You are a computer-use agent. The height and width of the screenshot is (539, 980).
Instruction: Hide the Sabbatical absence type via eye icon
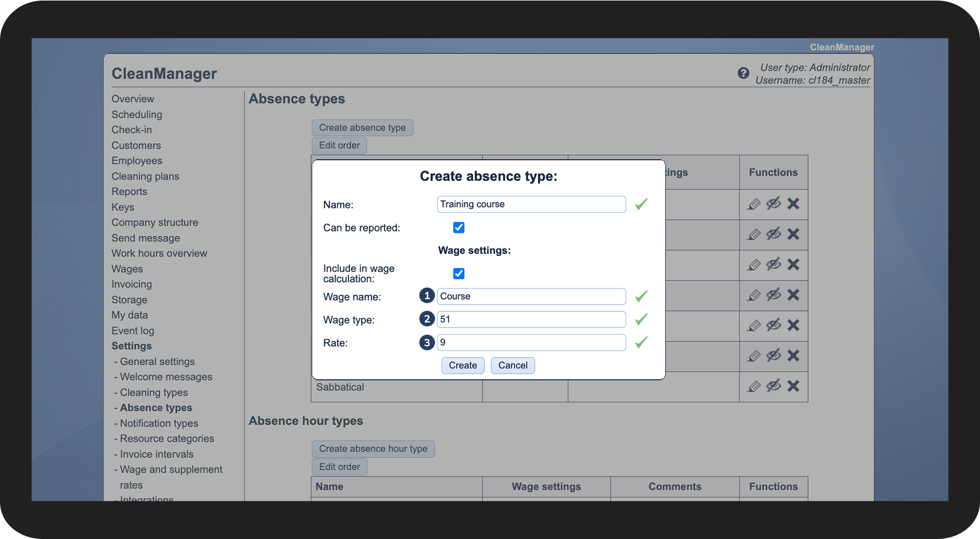pyautogui.click(x=774, y=386)
